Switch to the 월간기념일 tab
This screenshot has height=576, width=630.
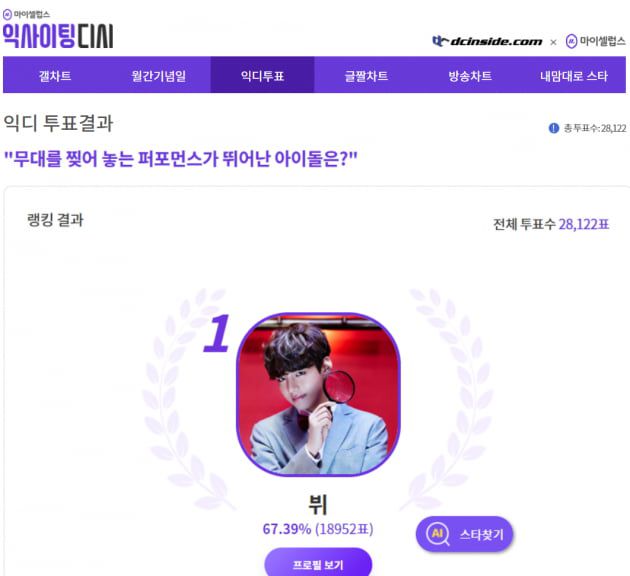159,76
